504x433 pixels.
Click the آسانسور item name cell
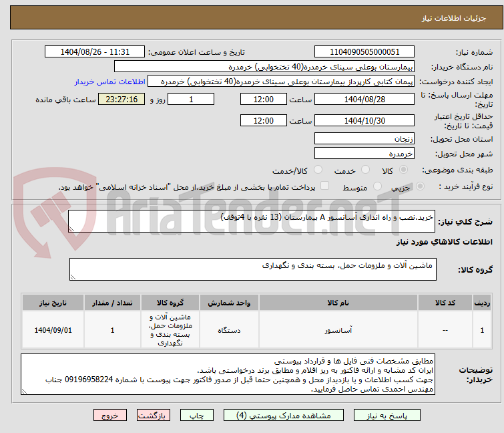pos(338,330)
